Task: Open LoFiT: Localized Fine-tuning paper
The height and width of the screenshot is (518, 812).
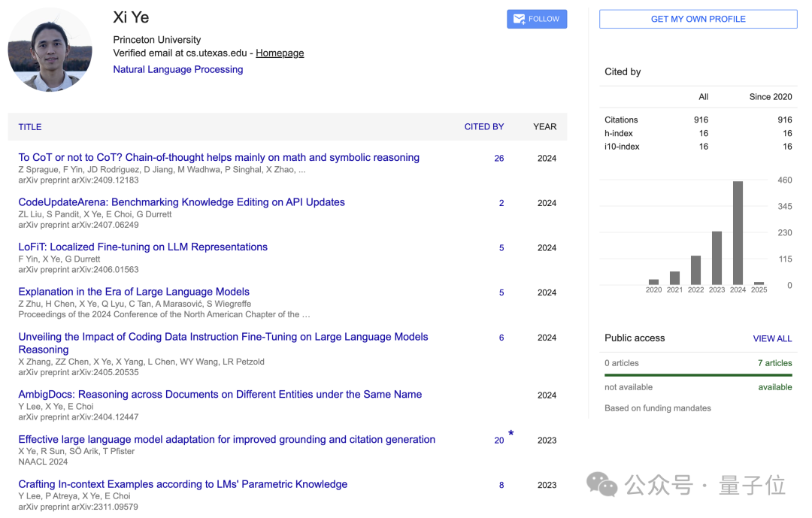Action: click(x=143, y=247)
